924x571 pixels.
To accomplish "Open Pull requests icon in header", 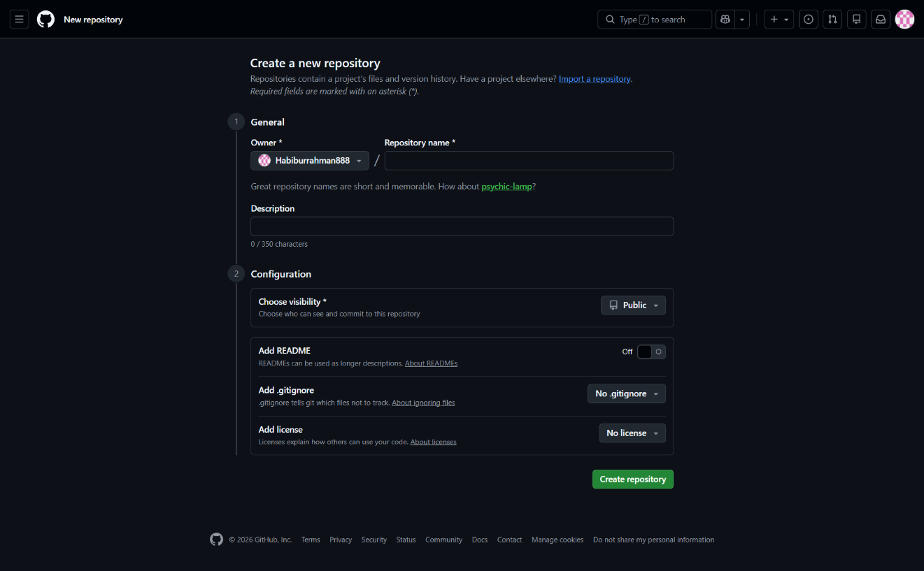I will pyautogui.click(x=832, y=20).
